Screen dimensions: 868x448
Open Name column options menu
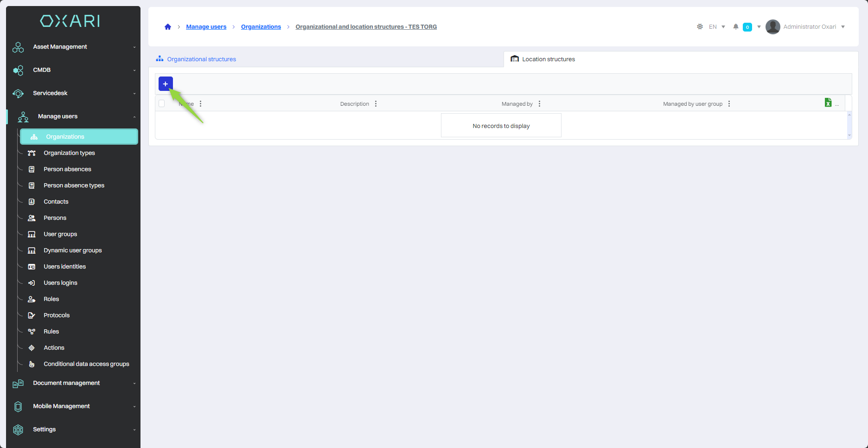pos(200,104)
